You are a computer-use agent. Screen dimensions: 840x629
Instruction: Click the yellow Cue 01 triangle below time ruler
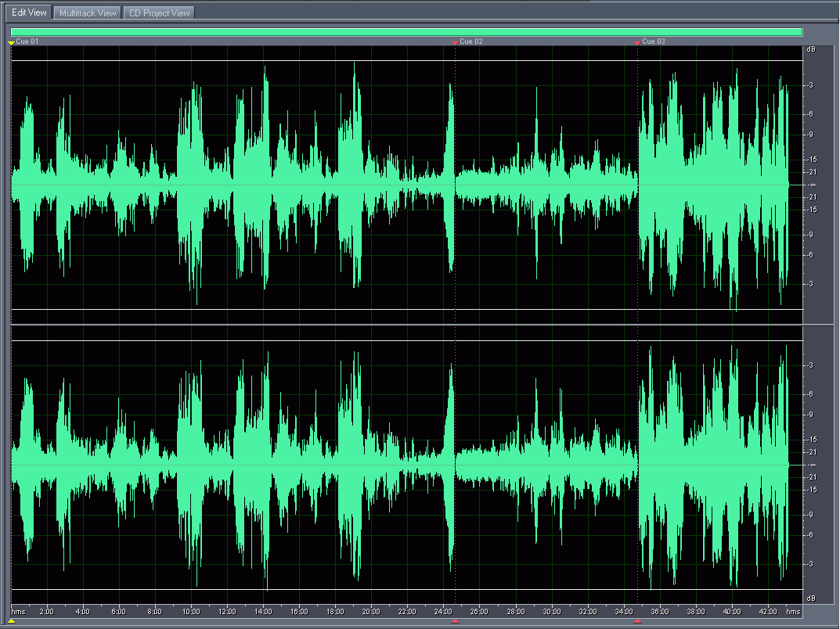pos(11,621)
